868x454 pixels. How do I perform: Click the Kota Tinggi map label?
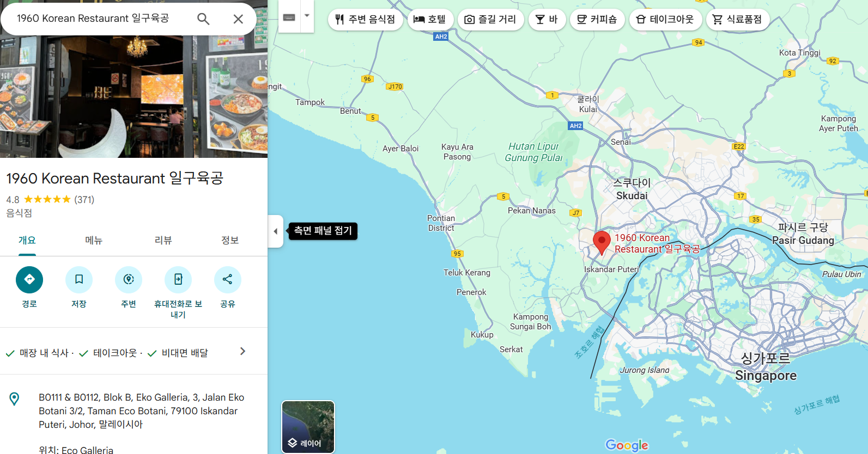pos(799,53)
